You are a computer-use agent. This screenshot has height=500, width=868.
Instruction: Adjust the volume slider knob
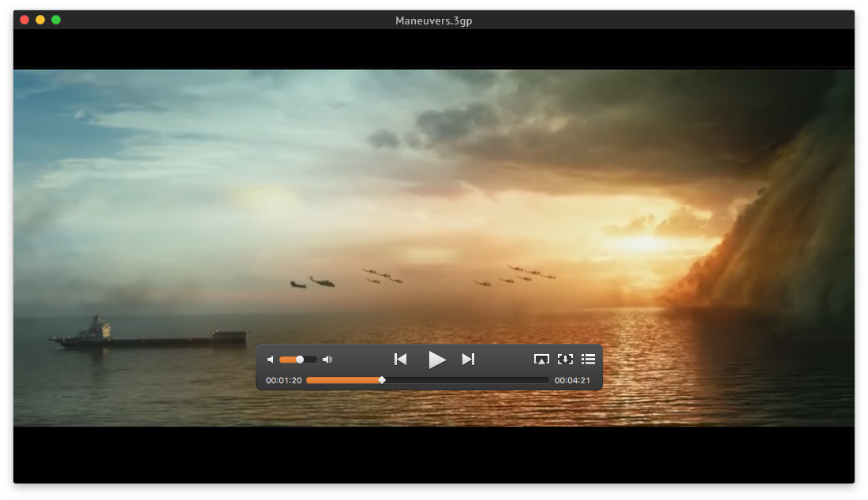pos(300,360)
